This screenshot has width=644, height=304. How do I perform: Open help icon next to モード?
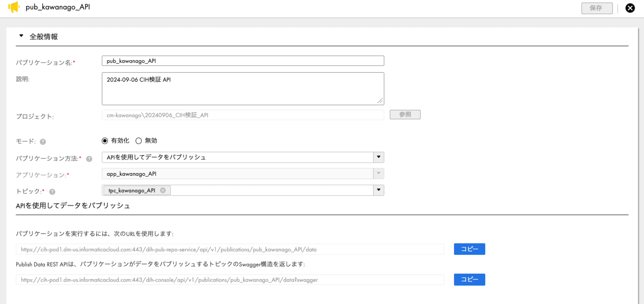(43, 142)
